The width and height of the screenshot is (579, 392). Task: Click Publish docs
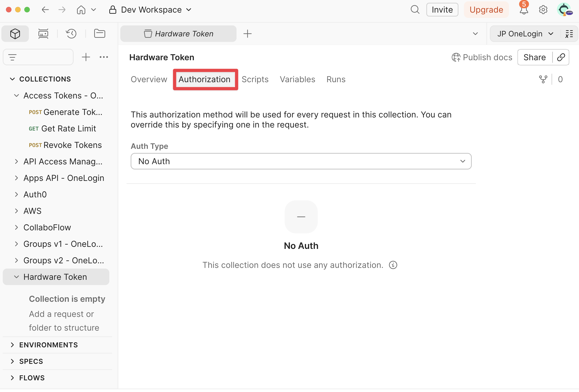(482, 57)
